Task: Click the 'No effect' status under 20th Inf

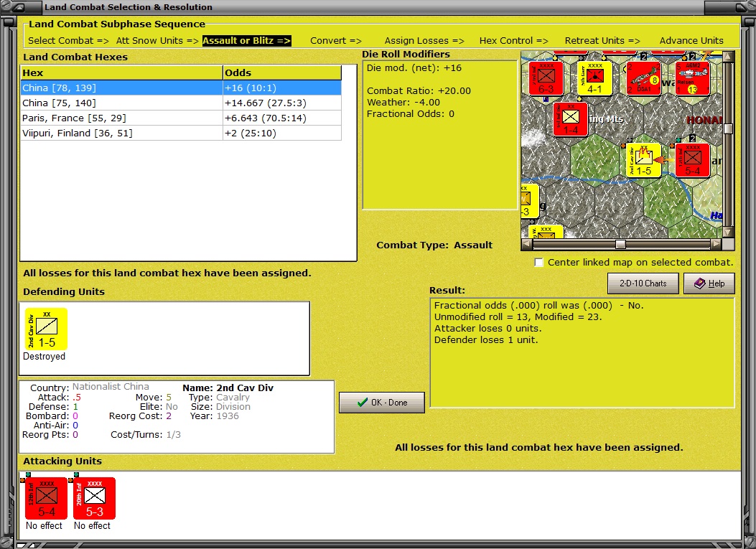Action: [92, 525]
